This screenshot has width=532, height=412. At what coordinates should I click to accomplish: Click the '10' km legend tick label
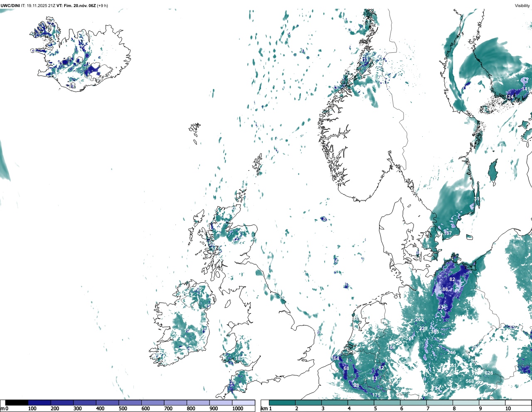508,409
